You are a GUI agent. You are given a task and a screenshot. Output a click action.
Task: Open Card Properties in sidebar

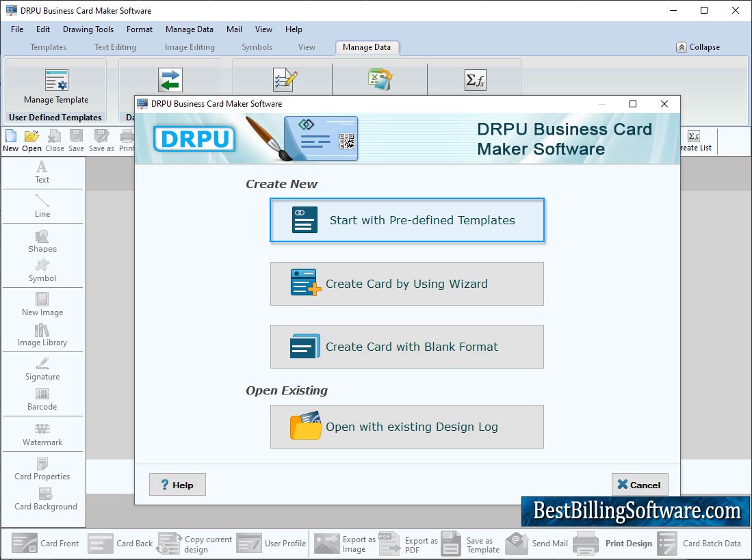(x=42, y=470)
